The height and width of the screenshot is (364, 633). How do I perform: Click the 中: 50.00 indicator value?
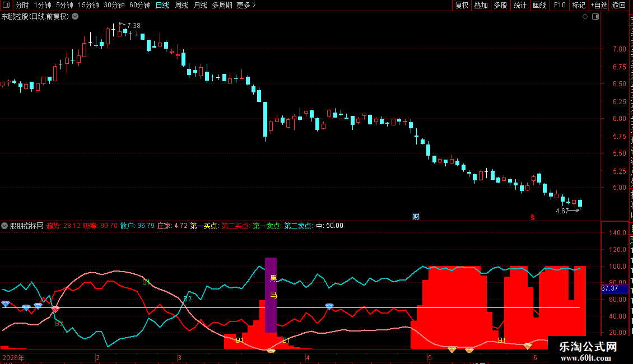click(x=330, y=226)
